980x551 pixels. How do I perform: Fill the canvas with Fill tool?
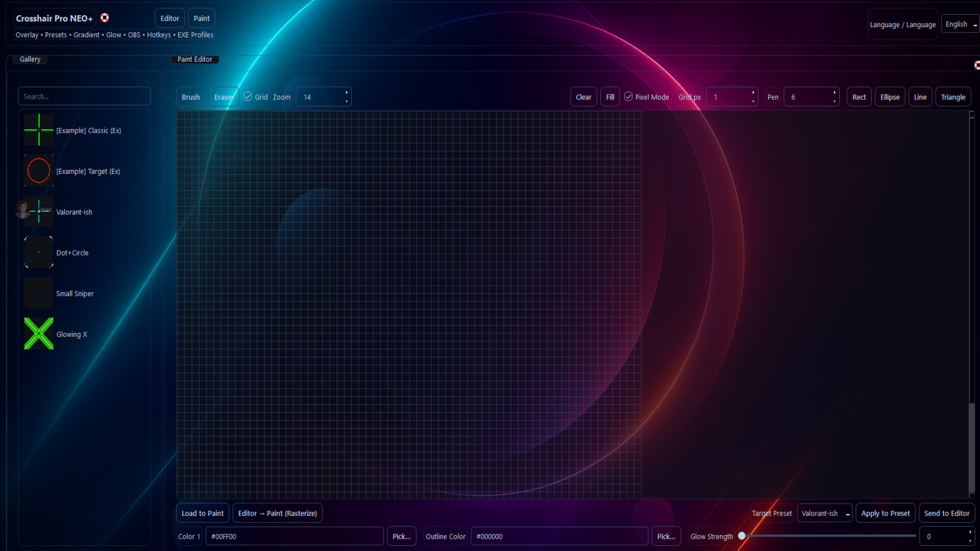609,96
